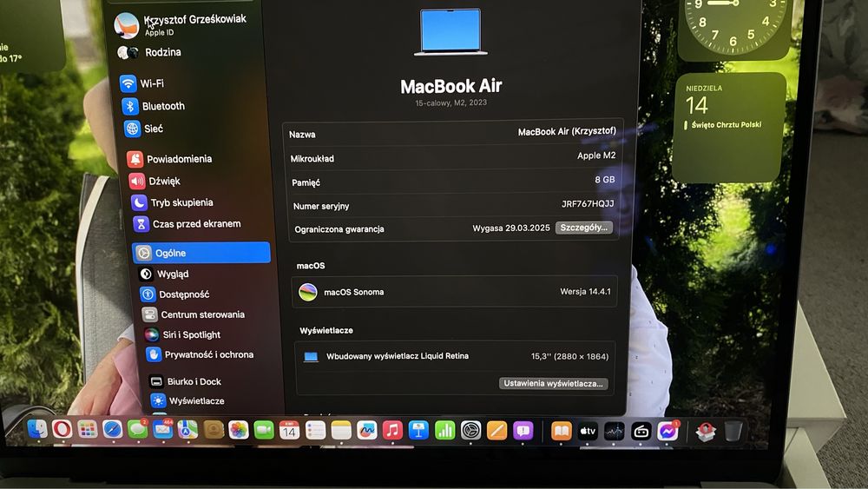Open Launchpad in the Dock
The height and width of the screenshot is (489, 868).
coord(87,429)
